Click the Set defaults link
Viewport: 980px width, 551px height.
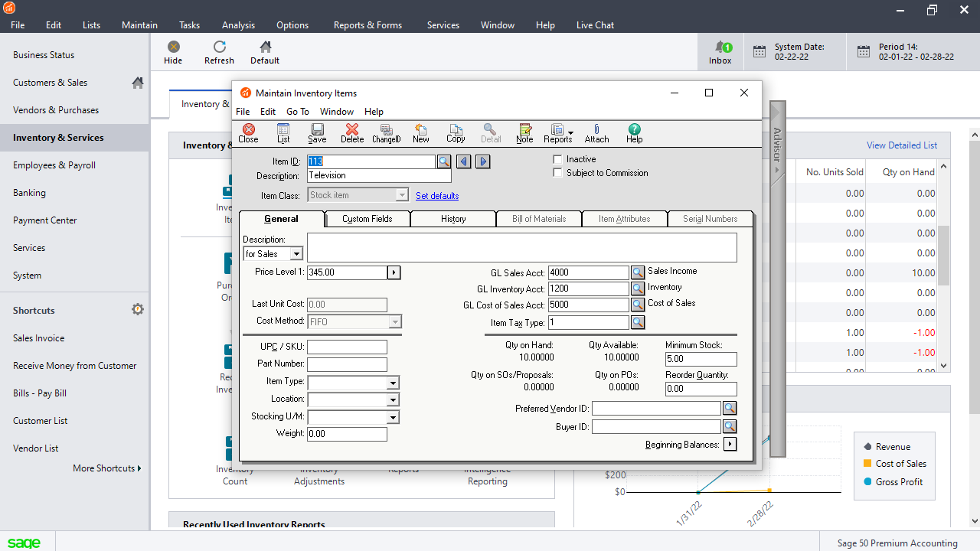437,196
